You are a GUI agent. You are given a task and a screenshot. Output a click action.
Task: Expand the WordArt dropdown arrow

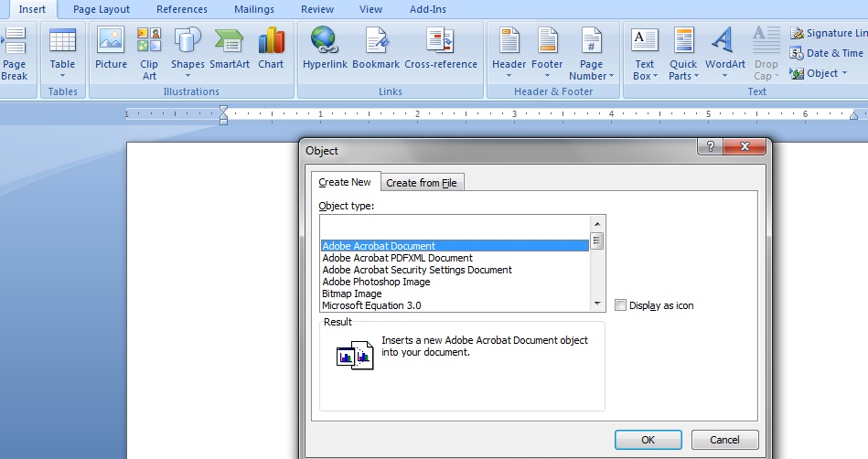click(724, 76)
